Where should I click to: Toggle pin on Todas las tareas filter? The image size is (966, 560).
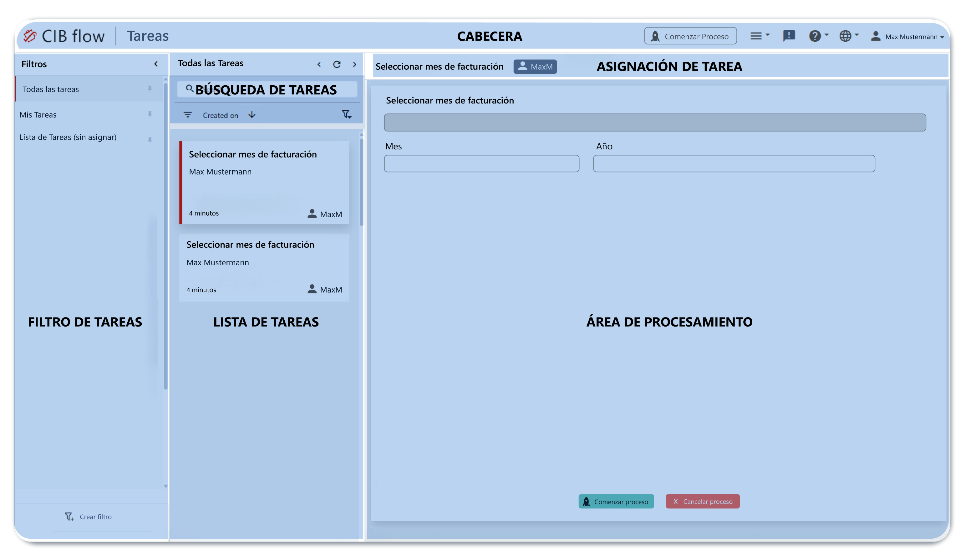[x=150, y=89]
